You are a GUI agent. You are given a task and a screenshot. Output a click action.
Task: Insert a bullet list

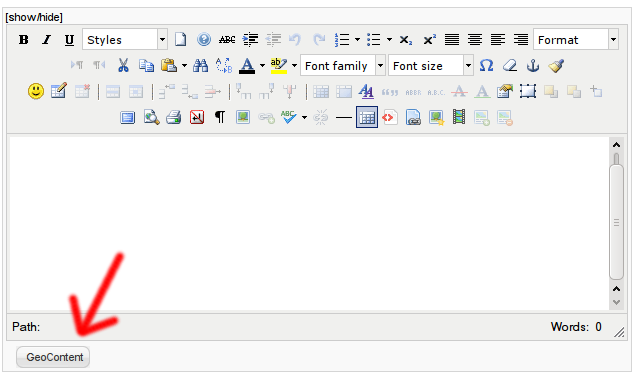click(x=374, y=40)
